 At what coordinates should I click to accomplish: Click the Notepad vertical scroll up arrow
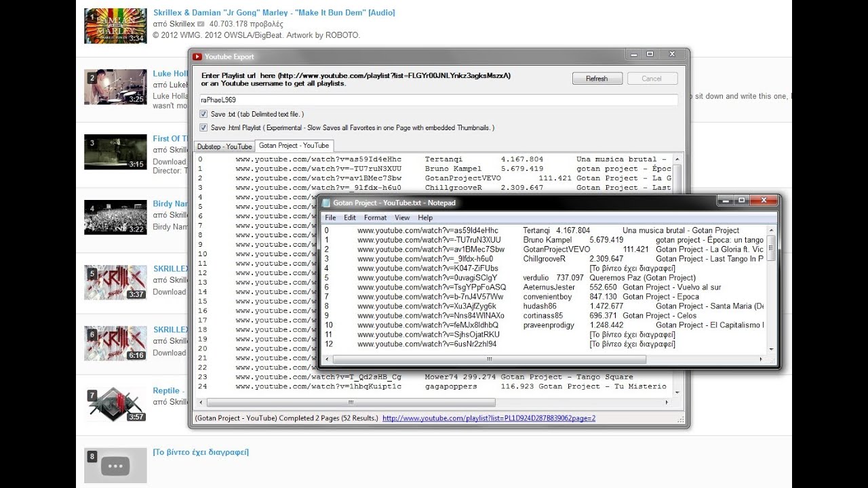tap(772, 230)
